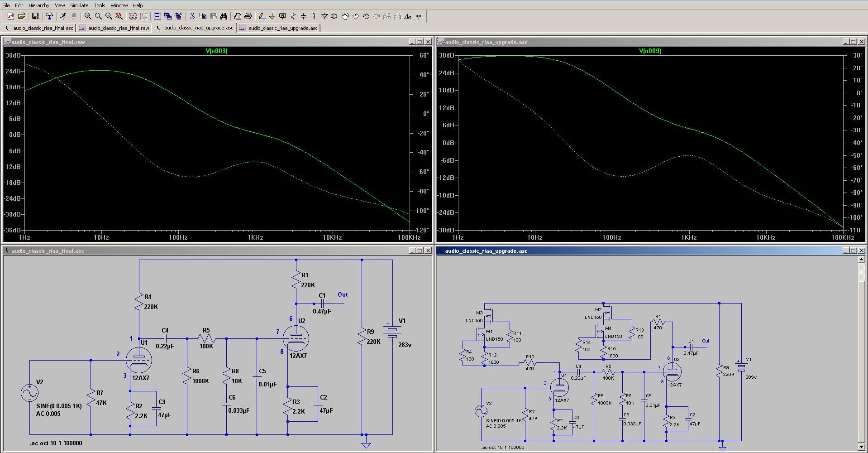
Task: Click the Close All Windows icon
Action: coord(178,16)
